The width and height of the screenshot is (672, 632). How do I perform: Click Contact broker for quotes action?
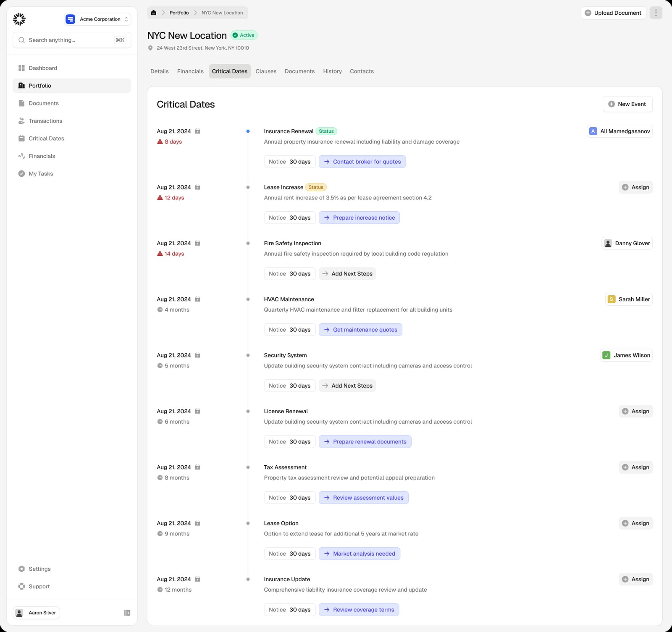click(x=362, y=162)
